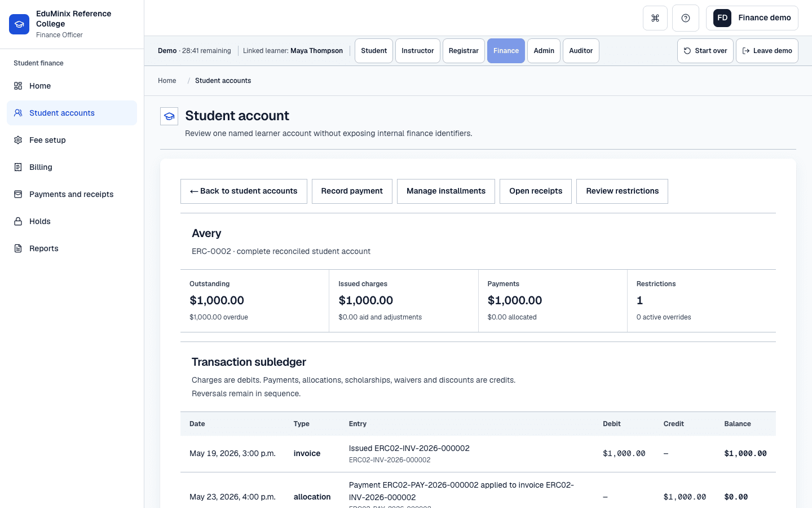Click the Date column header
Image resolution: width=812 pixels, height=508 pixels.
tap(197, 424)
